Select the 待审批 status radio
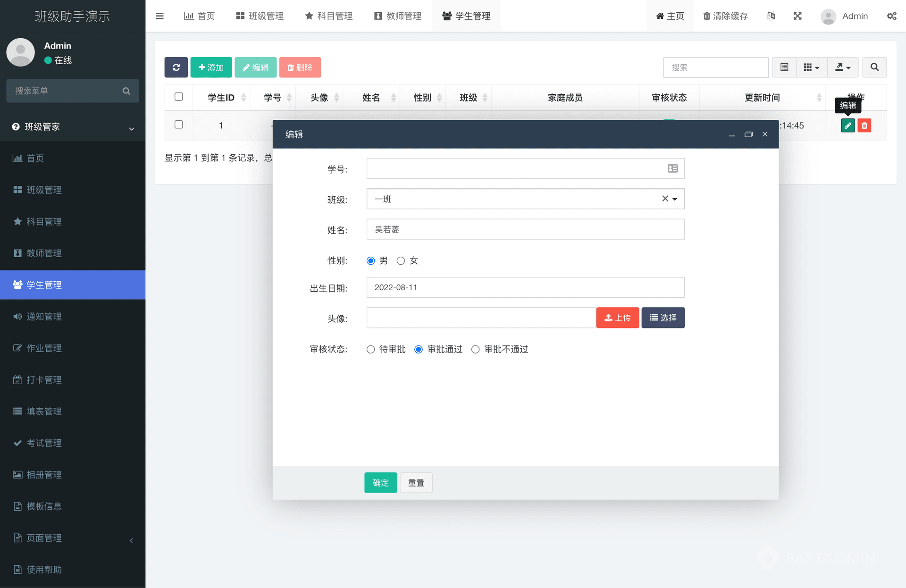The width and height of the screenshot is (906, 588). (x=371, y=349)
